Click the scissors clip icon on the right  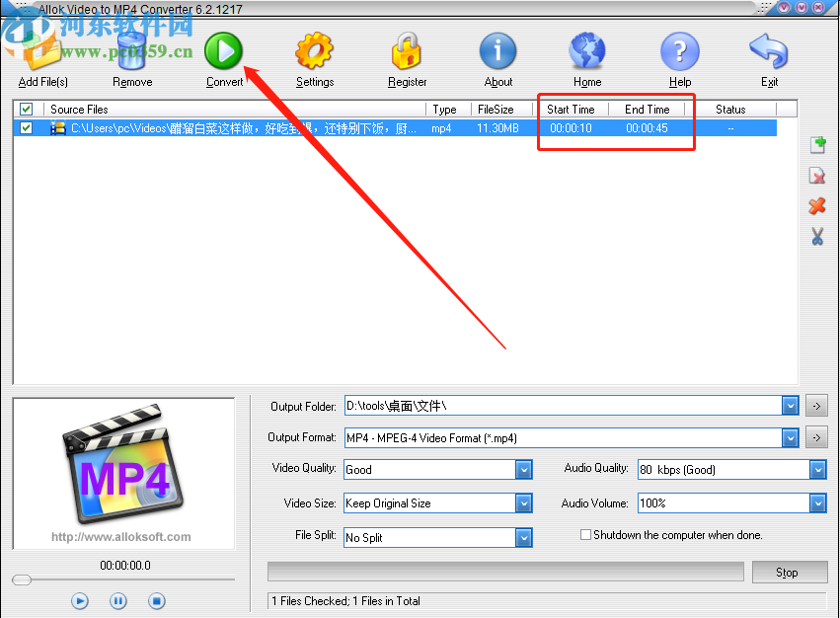coord(817,236)
